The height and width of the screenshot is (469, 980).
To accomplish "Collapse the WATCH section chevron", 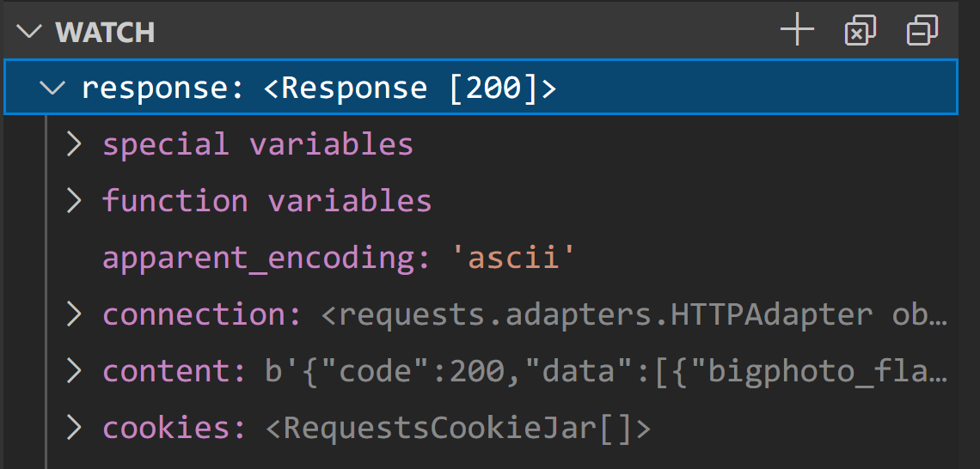I will [30, 33].
